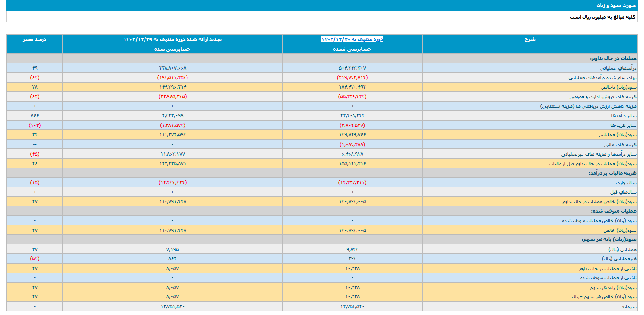Viewport: 644px width, 315px height.
Task: Select the 'هزینه مالیات بر درآمد:' section header
Action: tap(610, 173)
